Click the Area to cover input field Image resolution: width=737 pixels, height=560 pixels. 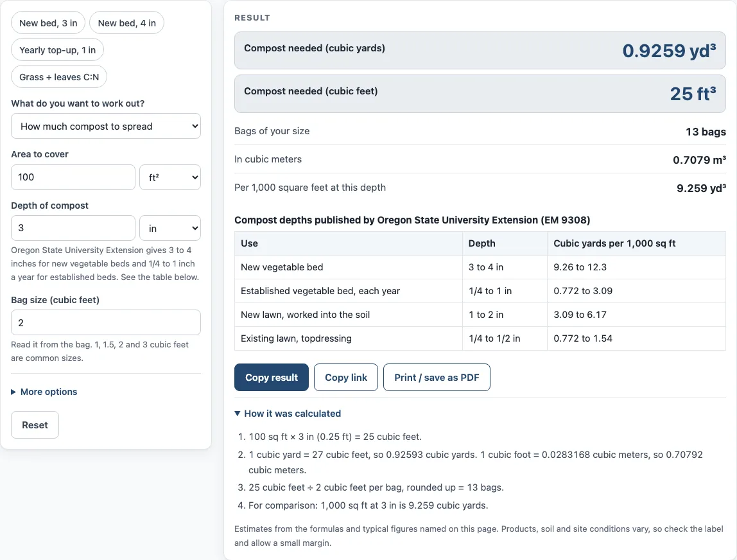73,177
